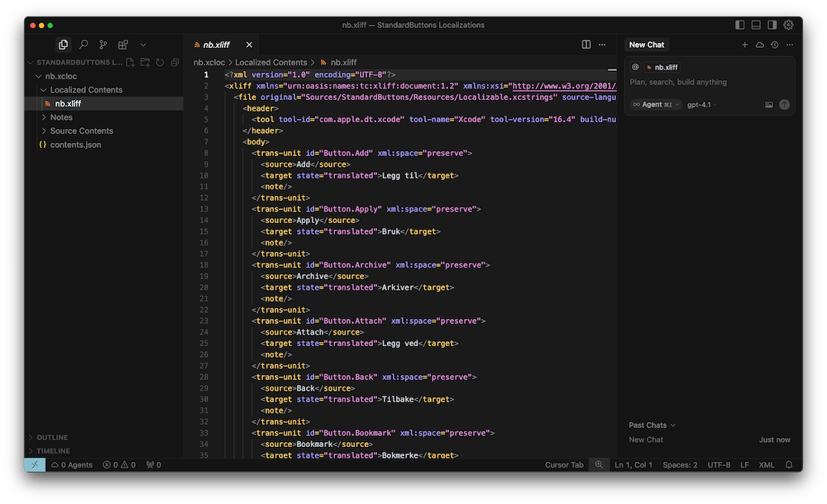Click 0 Agents in the status bar
The height and width of the screenshot is (504, 827).
72,464
